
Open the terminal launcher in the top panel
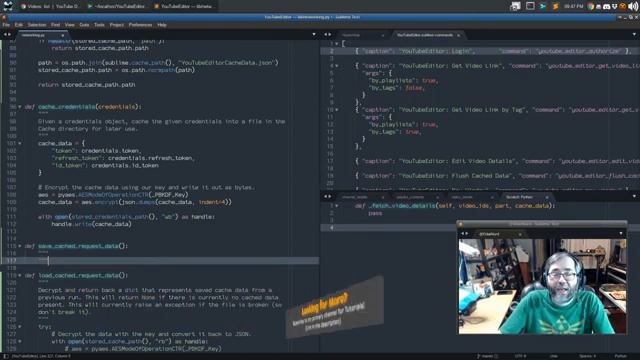(x=530, y=6)
